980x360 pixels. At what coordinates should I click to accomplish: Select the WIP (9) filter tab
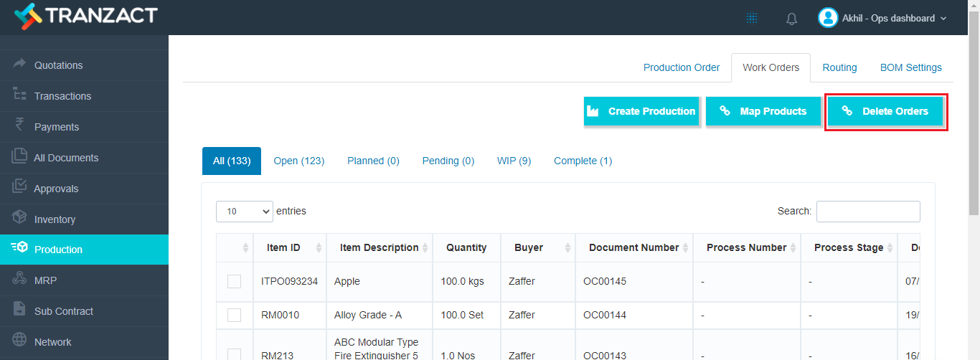click(x=514, y=161)
